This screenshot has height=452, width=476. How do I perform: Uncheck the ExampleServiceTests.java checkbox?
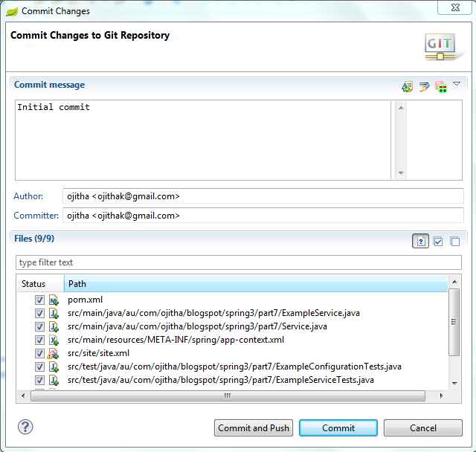(39, 380)
